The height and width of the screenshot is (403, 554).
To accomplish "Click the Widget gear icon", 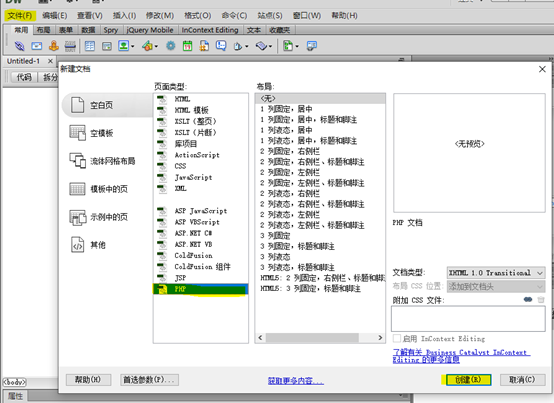I will (171, 46).
